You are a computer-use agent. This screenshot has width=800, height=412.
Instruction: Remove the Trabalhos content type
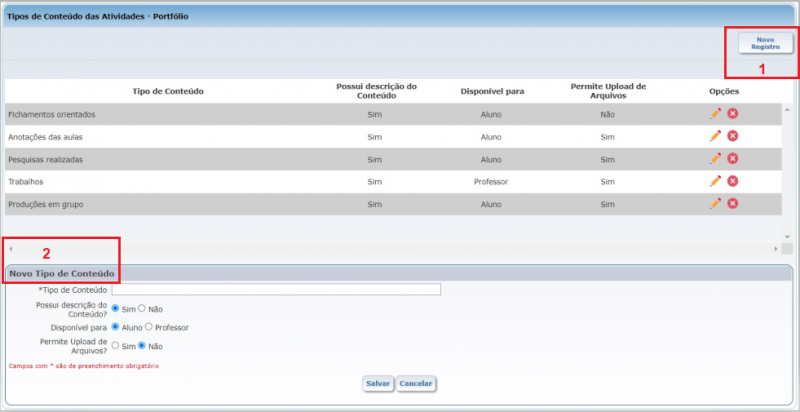click(732, 181)
